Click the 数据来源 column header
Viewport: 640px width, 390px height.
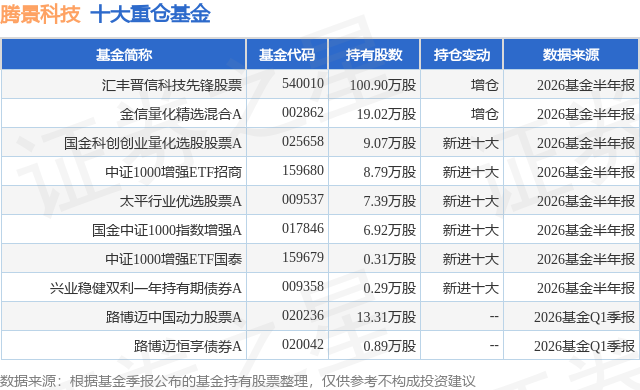pos(571,55)
